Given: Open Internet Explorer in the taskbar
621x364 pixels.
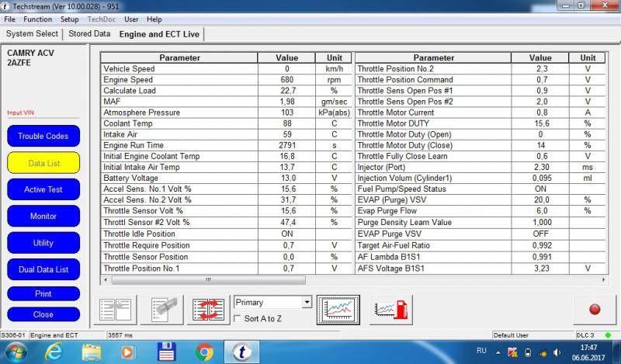Looking at the screenshot, I should pyautogui.click(x=54, y=352).
